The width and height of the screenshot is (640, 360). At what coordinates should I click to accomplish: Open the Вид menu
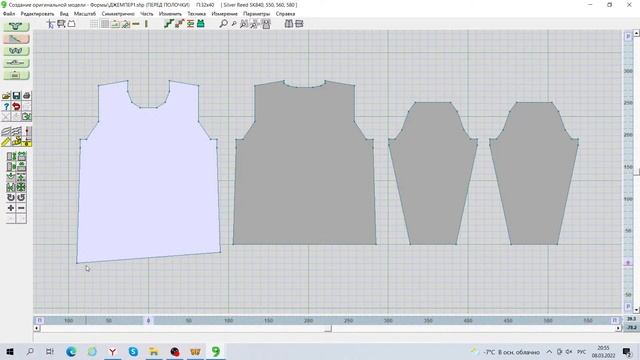tap(64, 14)
